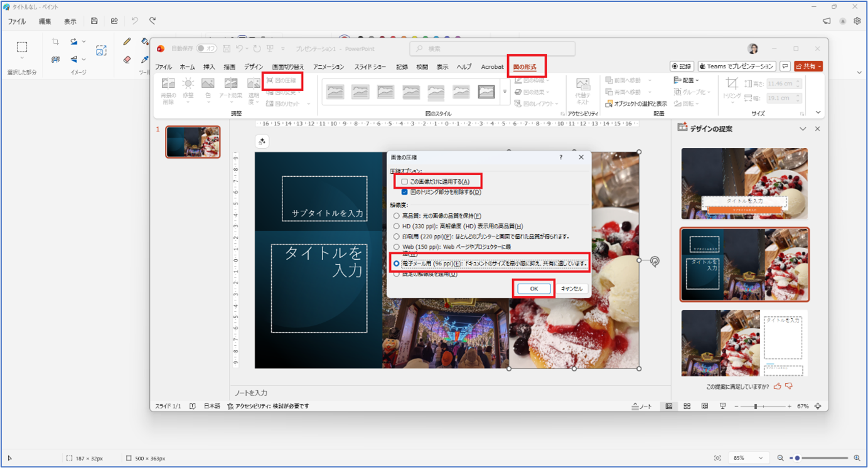Select the Pencil tool in Paint
The height and width of the screenshot is (468, 868).
(127, 42)
